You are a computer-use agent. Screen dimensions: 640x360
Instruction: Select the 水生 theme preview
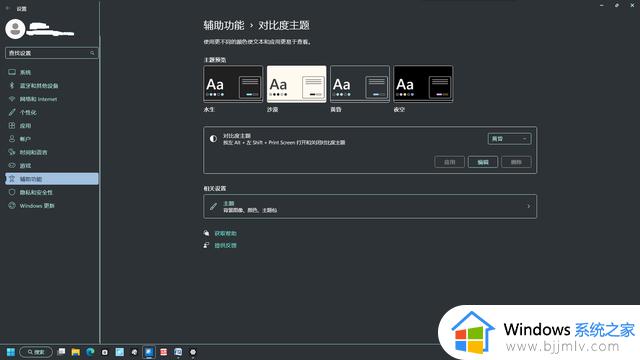(233, 84)
